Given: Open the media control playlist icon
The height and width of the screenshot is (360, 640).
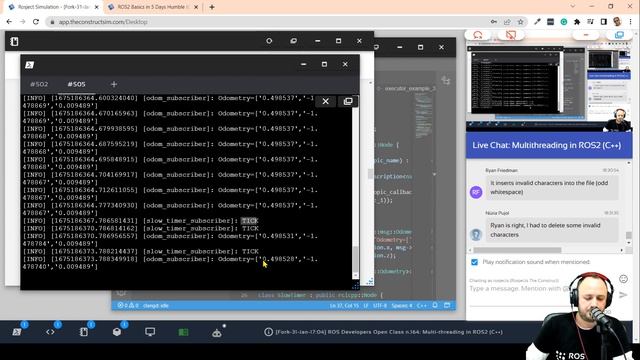Looking at the screenshot, I should (x=590, y=22).
